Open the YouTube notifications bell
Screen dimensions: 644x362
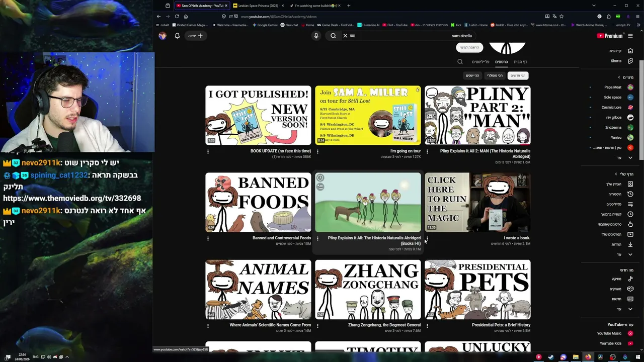click(x=177, y=36)
